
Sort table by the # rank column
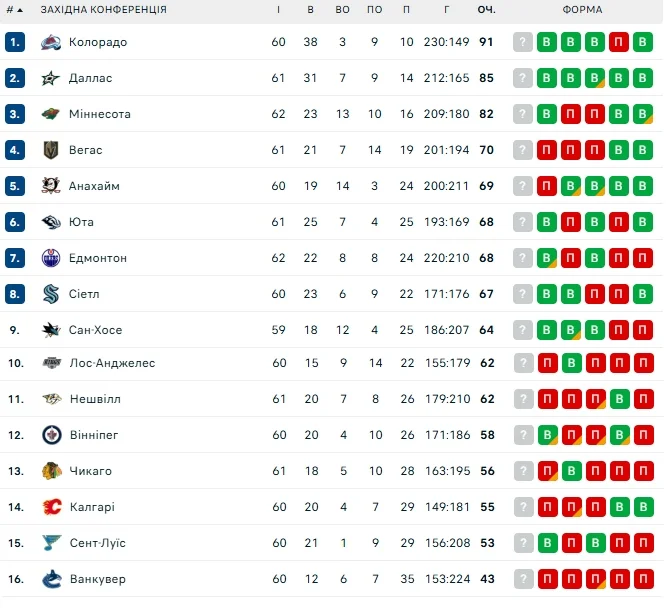[x=13, y=10]
